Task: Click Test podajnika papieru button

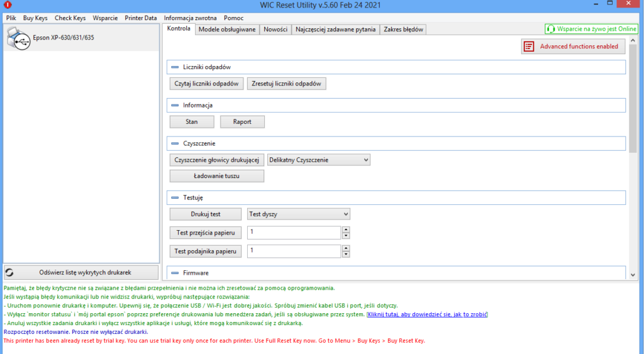Action: 206,251
